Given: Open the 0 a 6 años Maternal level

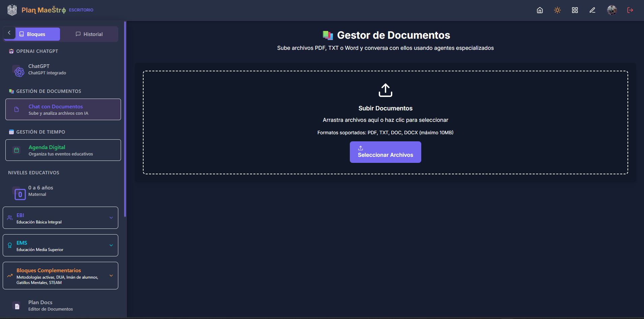Looking at the screenshot, I should 40,191.
